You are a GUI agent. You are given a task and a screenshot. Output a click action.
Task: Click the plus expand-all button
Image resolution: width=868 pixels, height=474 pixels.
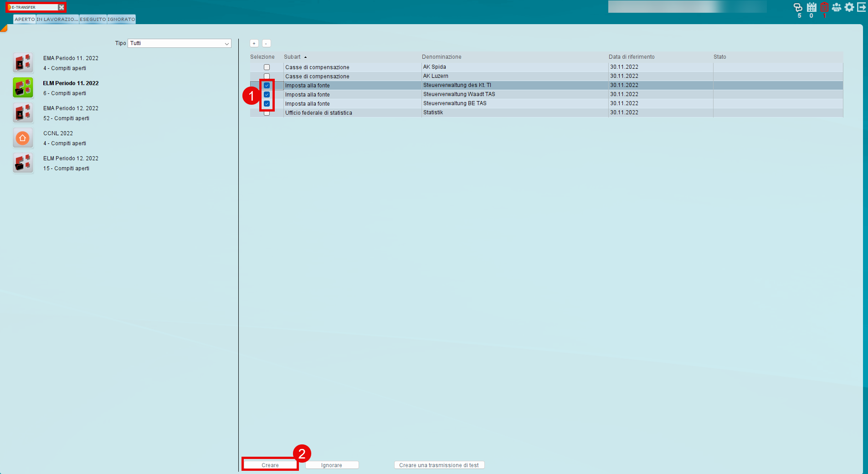point(254,44)
